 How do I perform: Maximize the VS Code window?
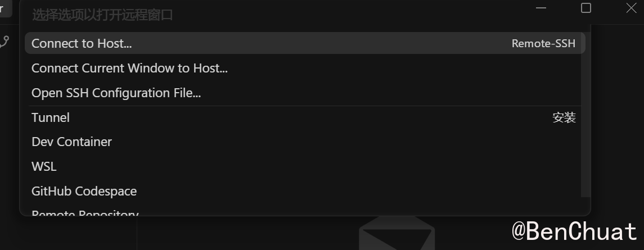tap(586, 8)
